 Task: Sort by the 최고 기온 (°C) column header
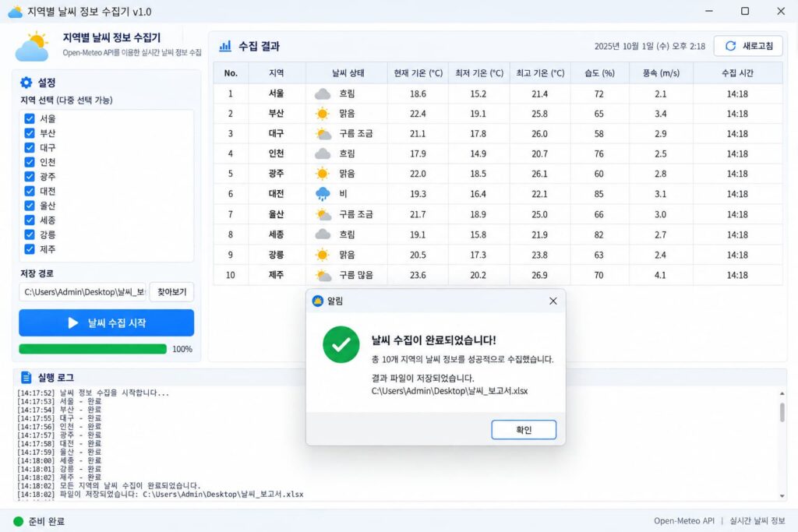(540, 73)
